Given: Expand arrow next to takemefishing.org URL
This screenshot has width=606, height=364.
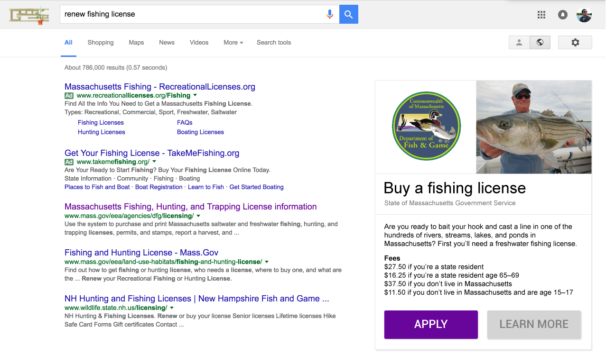Looking at the screenshot, I should 154,162.
